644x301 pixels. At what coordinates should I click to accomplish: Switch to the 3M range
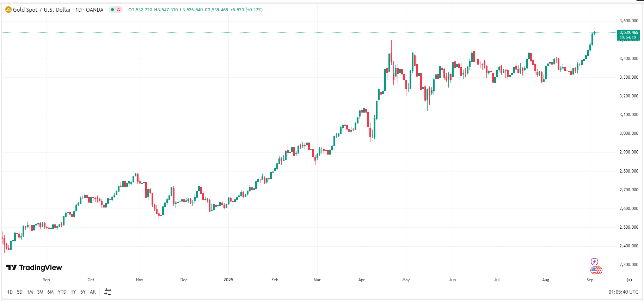40,292
